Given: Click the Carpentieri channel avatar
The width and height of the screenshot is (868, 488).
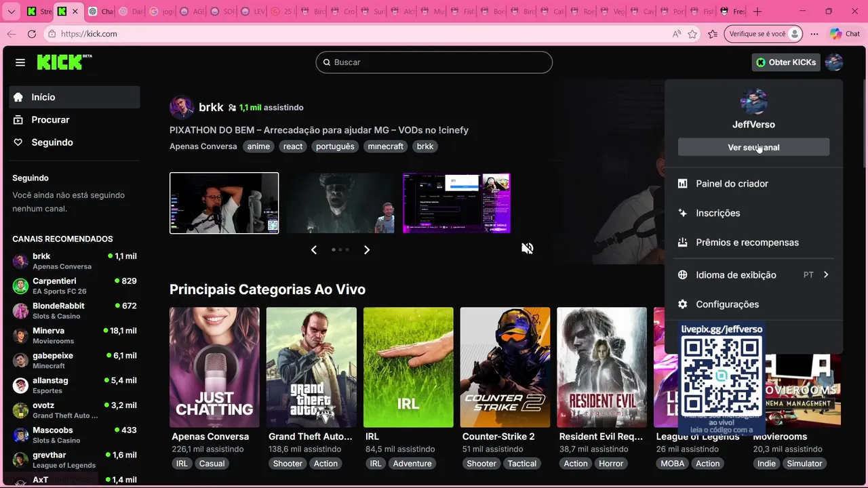Looking at the screenshot, I should [x=21, y=286].
